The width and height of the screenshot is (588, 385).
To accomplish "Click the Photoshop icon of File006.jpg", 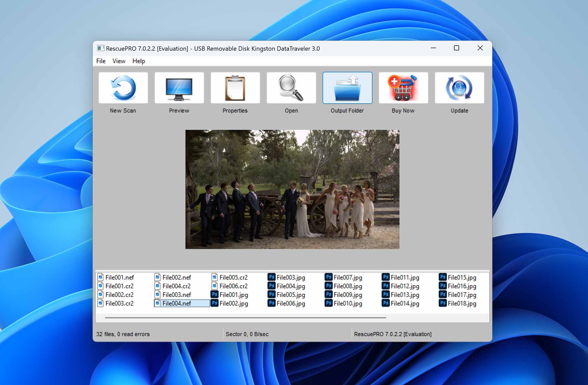I will click(272, 303).
